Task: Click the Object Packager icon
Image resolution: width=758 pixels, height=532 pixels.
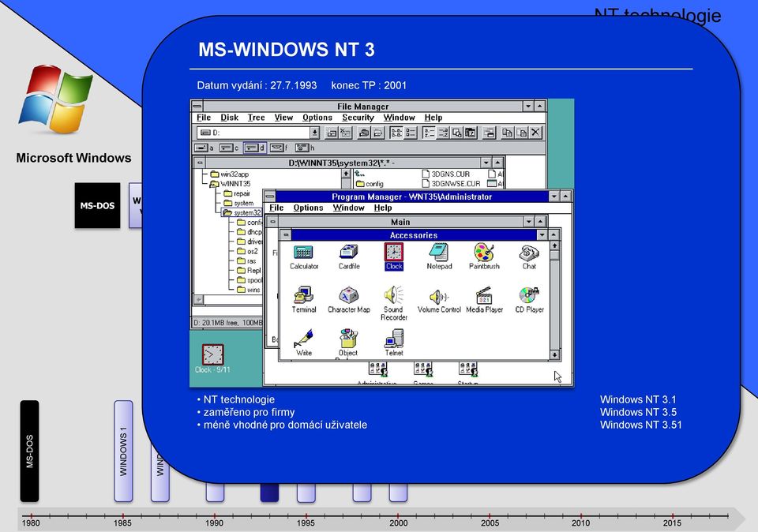Action: click(348, 343)
